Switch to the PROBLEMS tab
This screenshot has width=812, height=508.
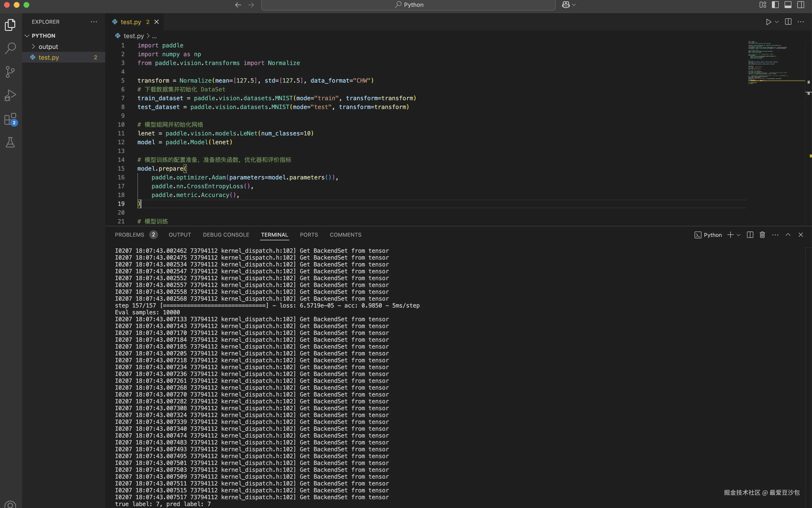(x=129, y=235)
